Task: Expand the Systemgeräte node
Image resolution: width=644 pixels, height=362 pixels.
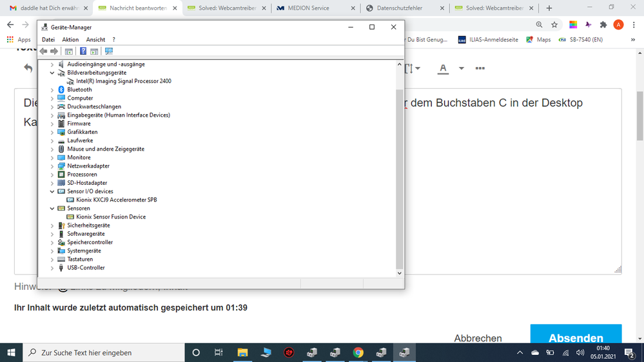Action: tap(52, 251)
